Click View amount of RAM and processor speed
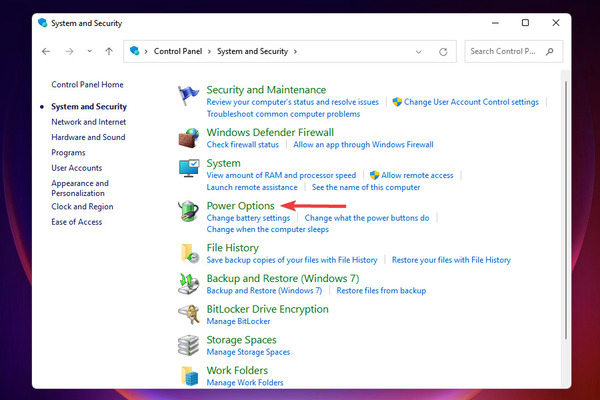Screen dimensions: 600x400 281,175
